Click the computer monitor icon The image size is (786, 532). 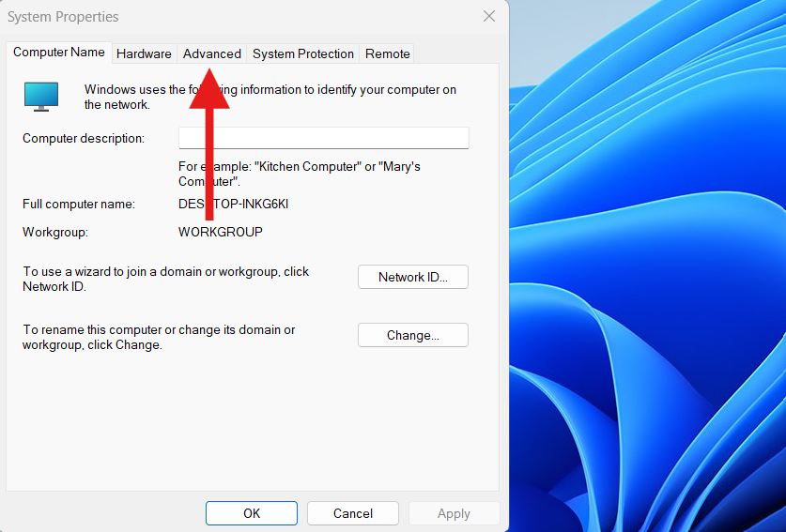[x=41, y=97]
